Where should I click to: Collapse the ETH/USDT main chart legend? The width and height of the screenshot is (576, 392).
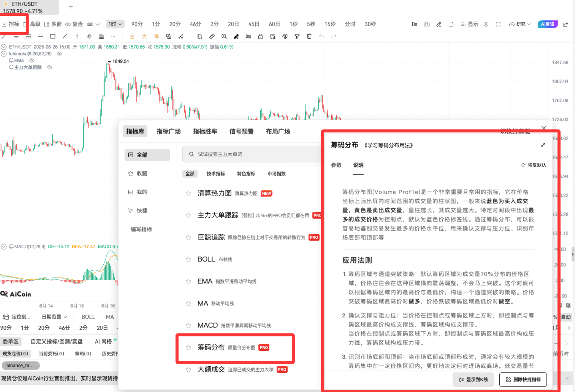pos(4,47)
